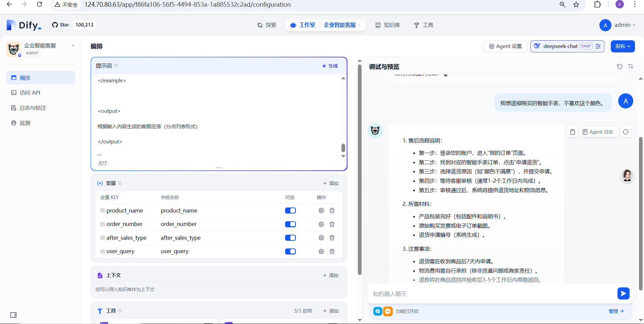Select 编排 in the sidebar
Viewport: 644px width, 324px height.
(x=41, y=78)
